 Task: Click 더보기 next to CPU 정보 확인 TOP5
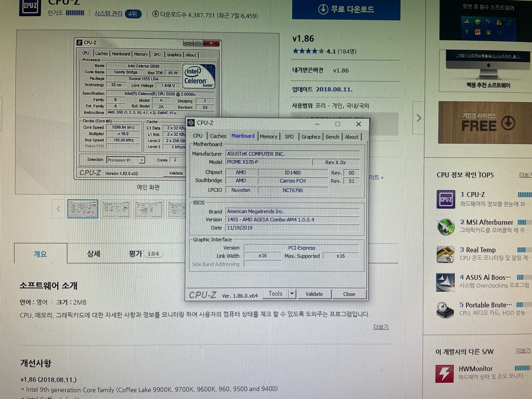525,175
